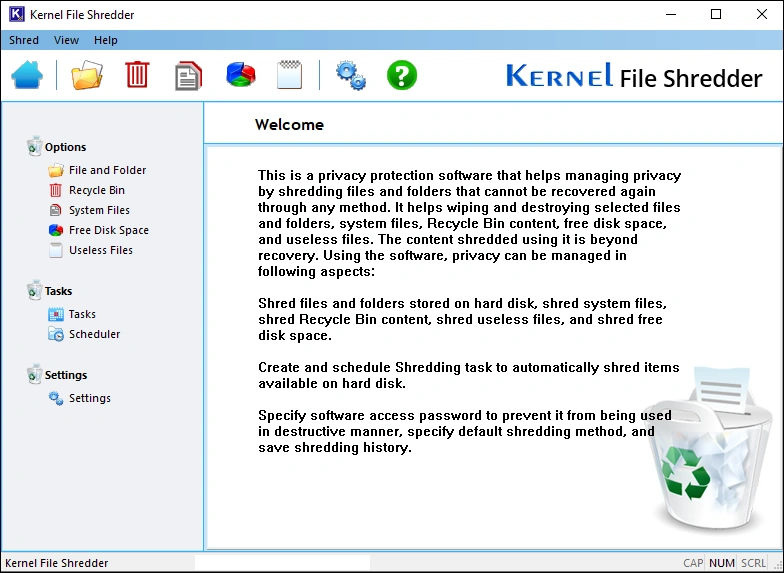
Task: Open the Tasks item under the Tasks group
Action: click(82, 314)
